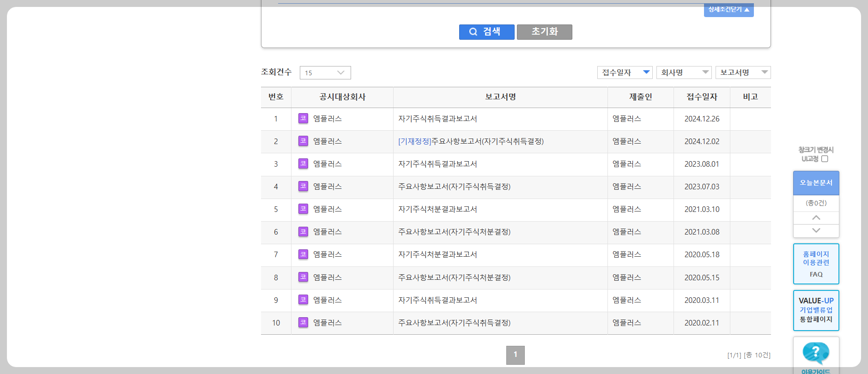
Task: Click the date cell 2020.02.11
Action: coord(702,323)
